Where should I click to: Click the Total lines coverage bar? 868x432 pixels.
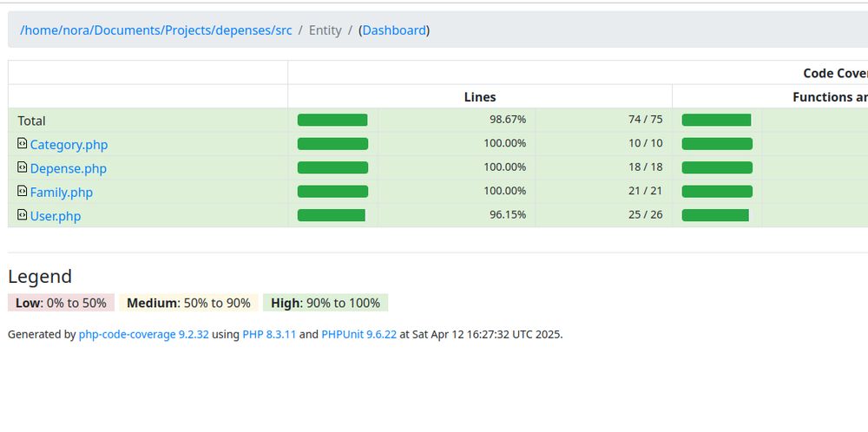point(332,120)
